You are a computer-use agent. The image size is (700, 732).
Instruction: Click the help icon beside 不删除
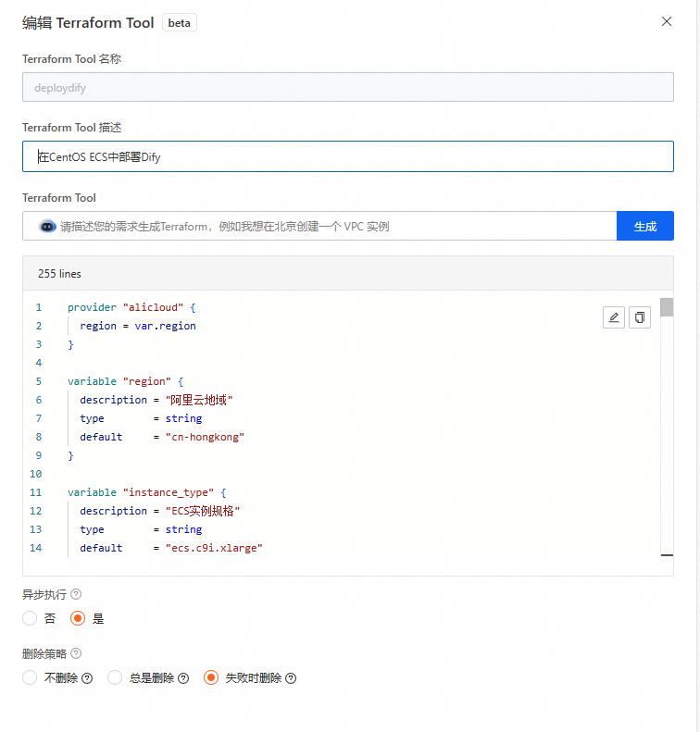(x=87, y=678)
